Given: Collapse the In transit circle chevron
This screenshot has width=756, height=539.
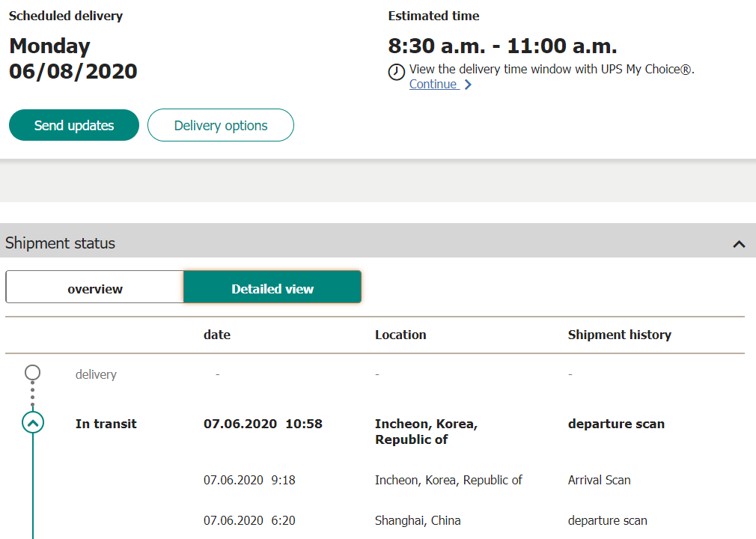Looking at the screenshot, I should [x=33, y=423].
